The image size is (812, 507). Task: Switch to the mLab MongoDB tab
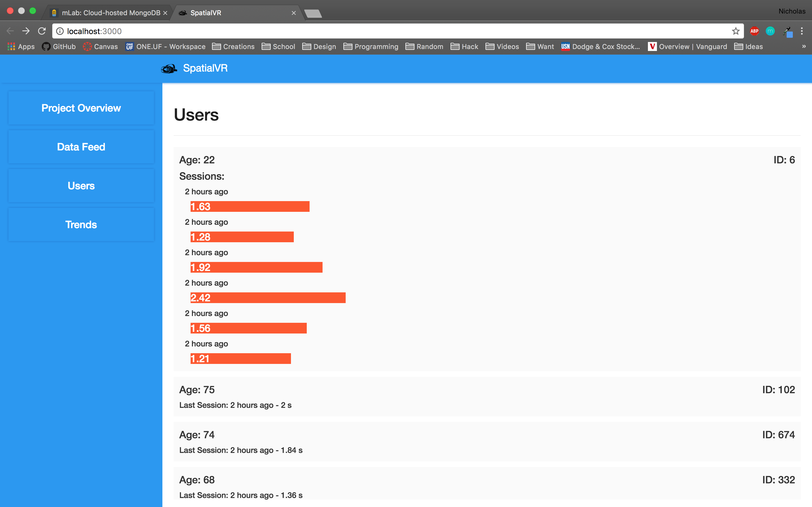107,13
